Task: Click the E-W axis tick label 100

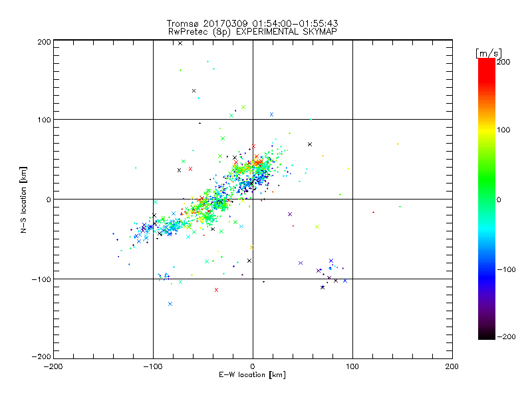Action: (x=352, y=367)
